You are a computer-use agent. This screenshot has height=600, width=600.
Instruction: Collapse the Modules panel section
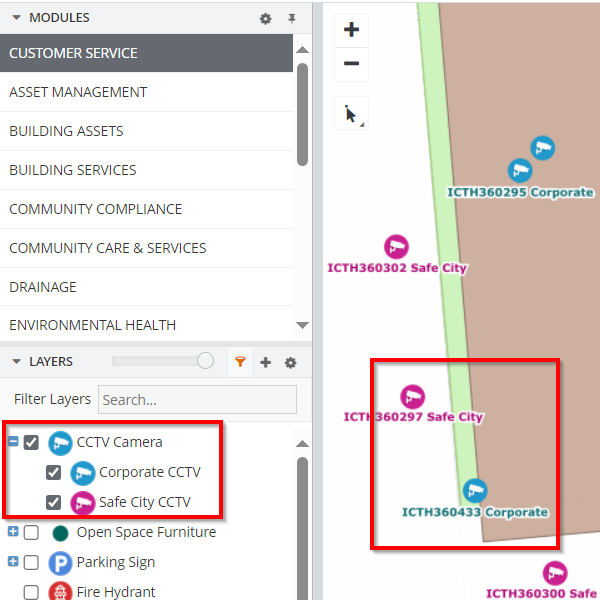[17, 18]
